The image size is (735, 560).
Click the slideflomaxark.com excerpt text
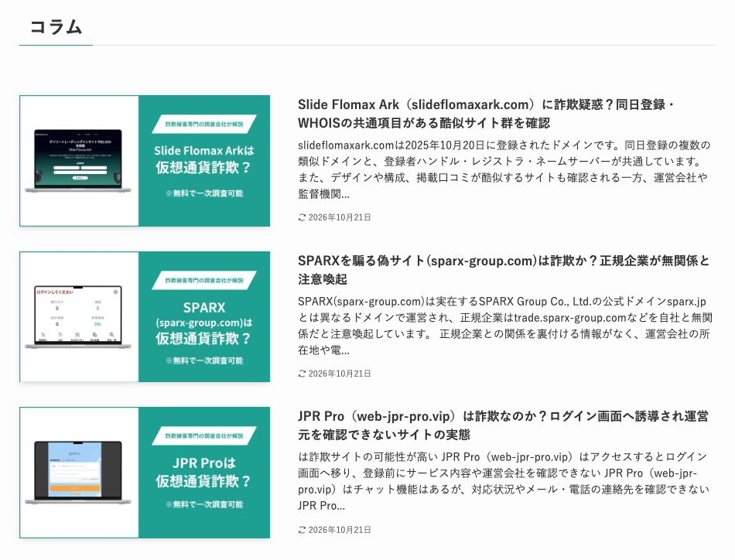click(504, 169)
